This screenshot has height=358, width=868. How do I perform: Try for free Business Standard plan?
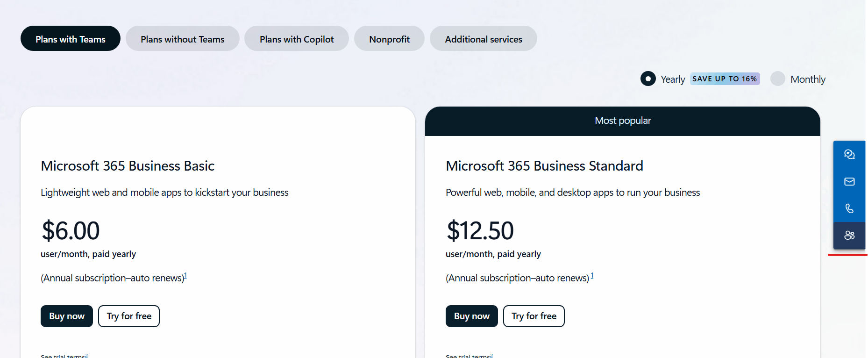(534, 316)
